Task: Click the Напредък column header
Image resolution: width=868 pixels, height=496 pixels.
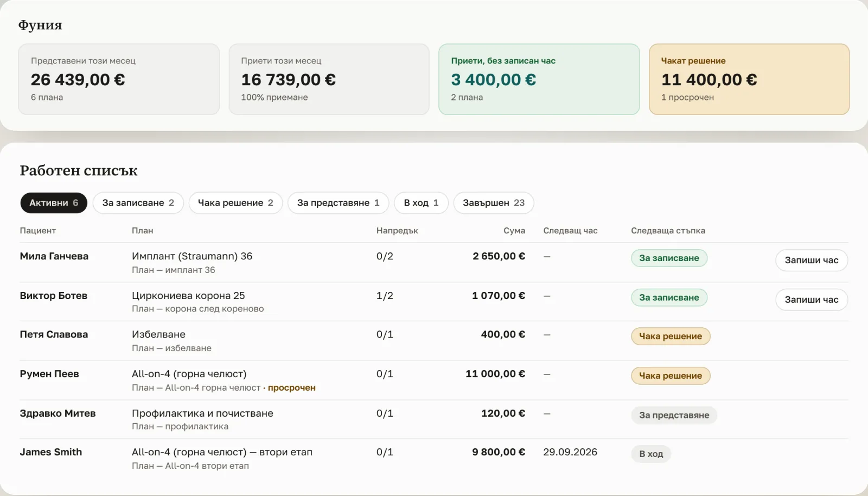Action: [397, 231]
